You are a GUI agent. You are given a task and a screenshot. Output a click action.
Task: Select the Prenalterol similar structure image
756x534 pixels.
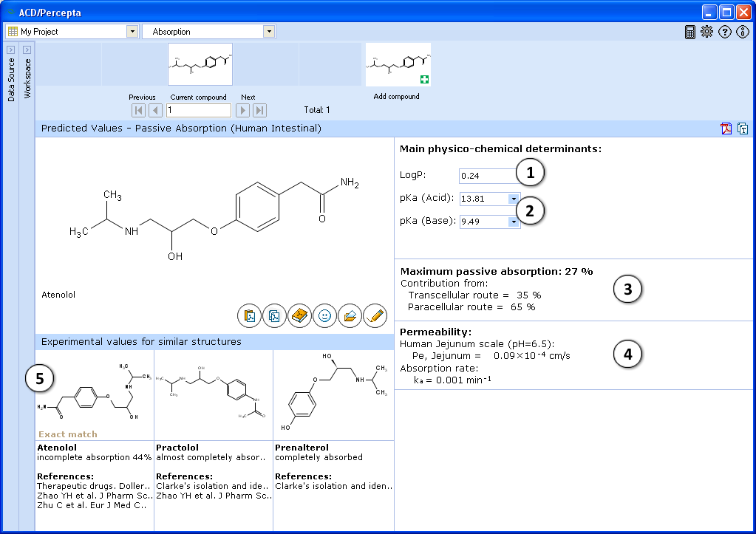coord(333,394)
